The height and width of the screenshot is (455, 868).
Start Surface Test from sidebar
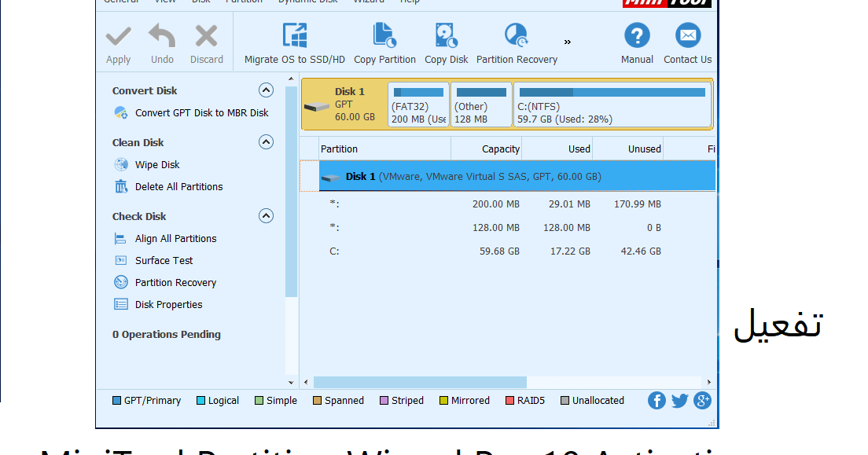tap(164, 261)
